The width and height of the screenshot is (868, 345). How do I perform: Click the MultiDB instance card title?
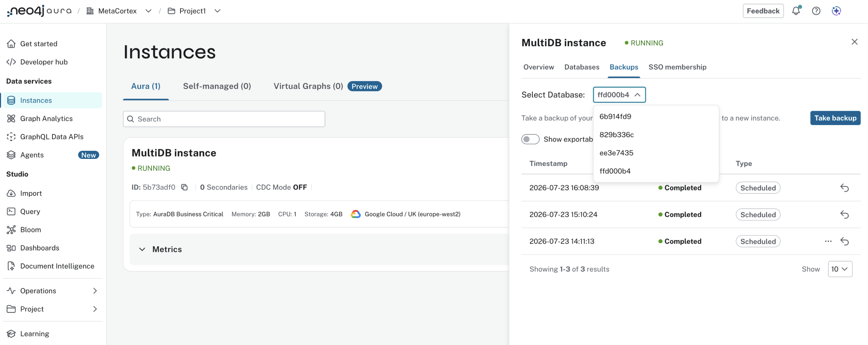click(174, 153)
